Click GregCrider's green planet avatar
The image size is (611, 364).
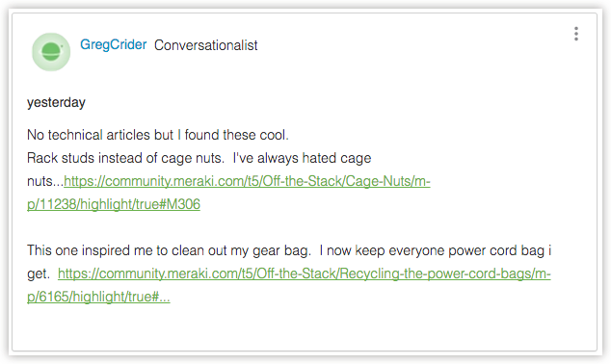[x=51, y=52]
